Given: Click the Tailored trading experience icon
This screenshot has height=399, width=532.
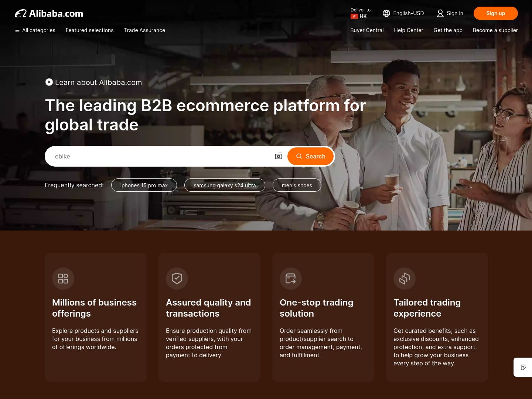Looking at the screenshot, I should [x=405, y=279].
